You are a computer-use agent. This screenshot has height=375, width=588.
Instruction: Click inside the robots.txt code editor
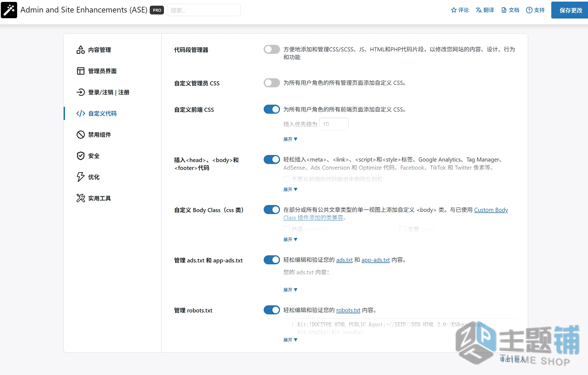click(x=399, y=327)
